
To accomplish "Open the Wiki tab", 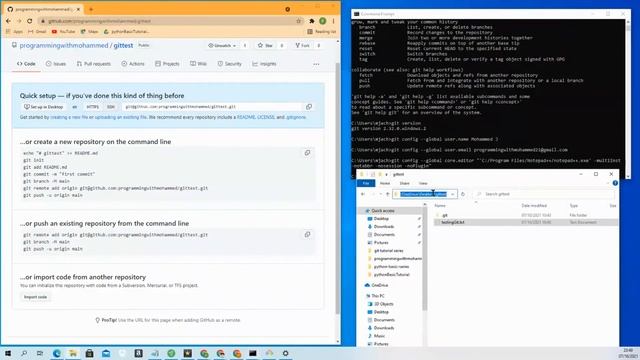I will pyautogui.click(x=198, y=64).
